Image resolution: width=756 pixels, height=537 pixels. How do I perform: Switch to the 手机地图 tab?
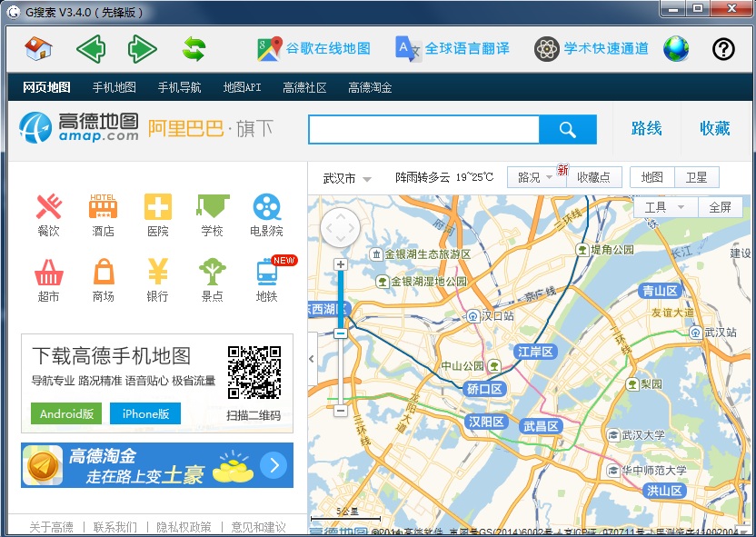point(114,87)
